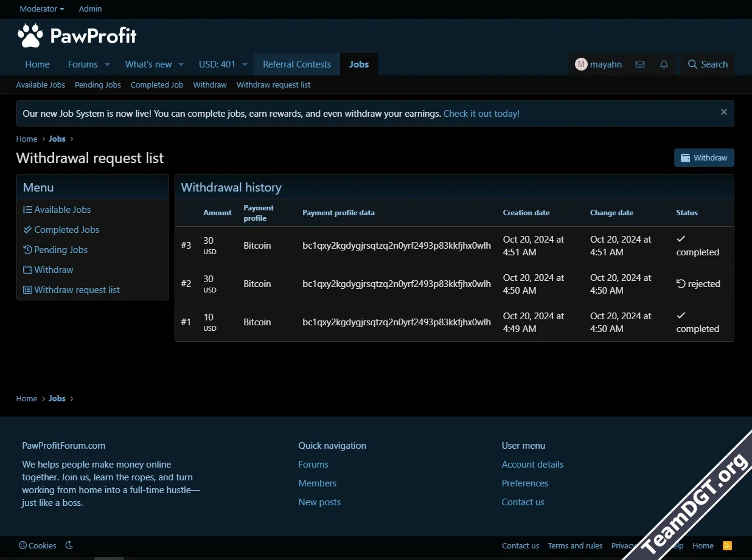Click the PawProfit paw logo
752x560 pixels.
tap(30, 36)
